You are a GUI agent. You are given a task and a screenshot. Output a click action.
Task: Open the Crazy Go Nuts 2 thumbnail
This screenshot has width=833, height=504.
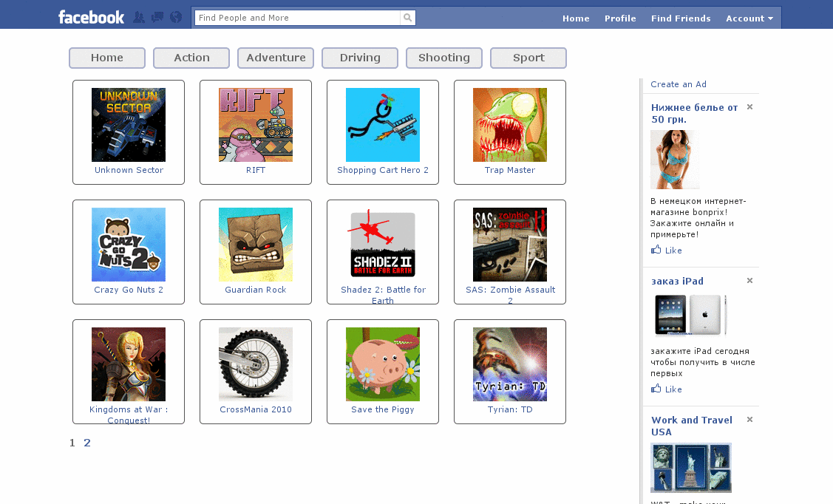click(x=129, y=245)
